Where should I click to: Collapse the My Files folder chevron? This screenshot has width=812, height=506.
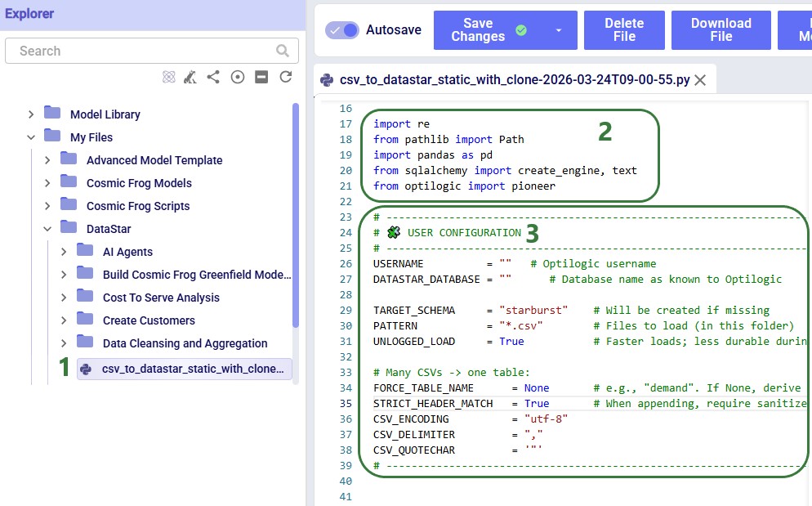point(31,137)
